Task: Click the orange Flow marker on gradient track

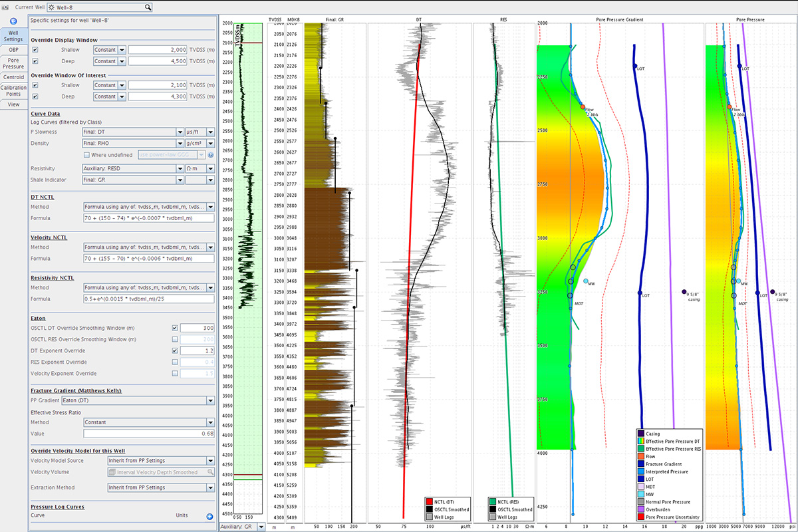Action: (583, 107)
